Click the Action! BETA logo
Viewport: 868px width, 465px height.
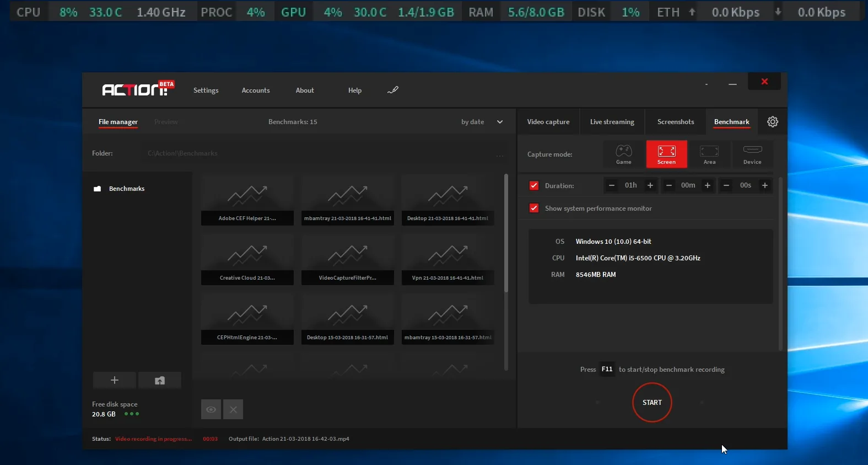tap(138, 89)
